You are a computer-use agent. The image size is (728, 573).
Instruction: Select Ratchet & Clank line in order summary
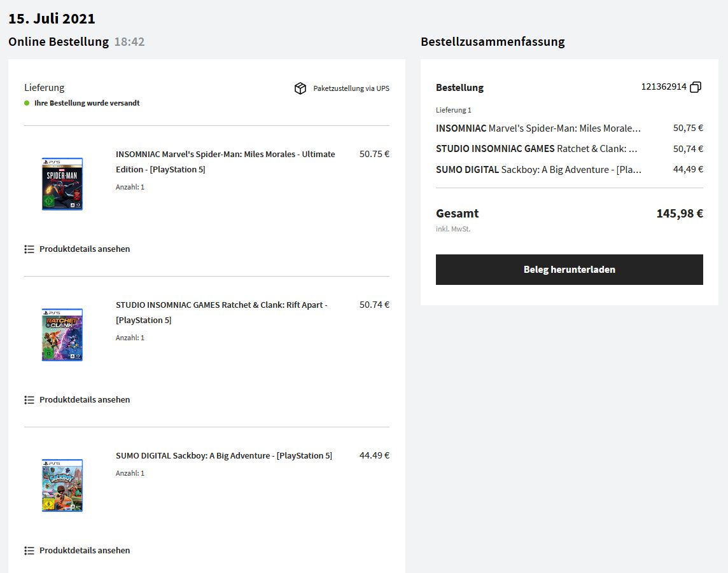click(x=536, y=149)
